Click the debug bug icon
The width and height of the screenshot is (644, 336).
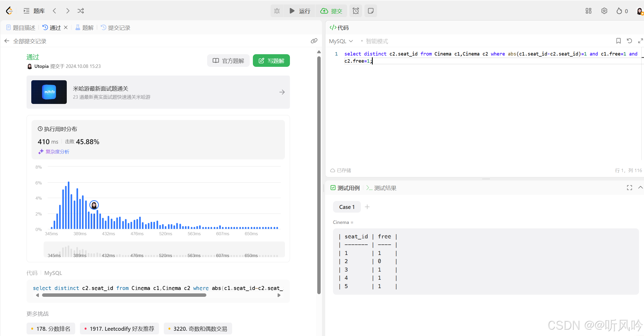pyautogui.click(x=277, y=11)
